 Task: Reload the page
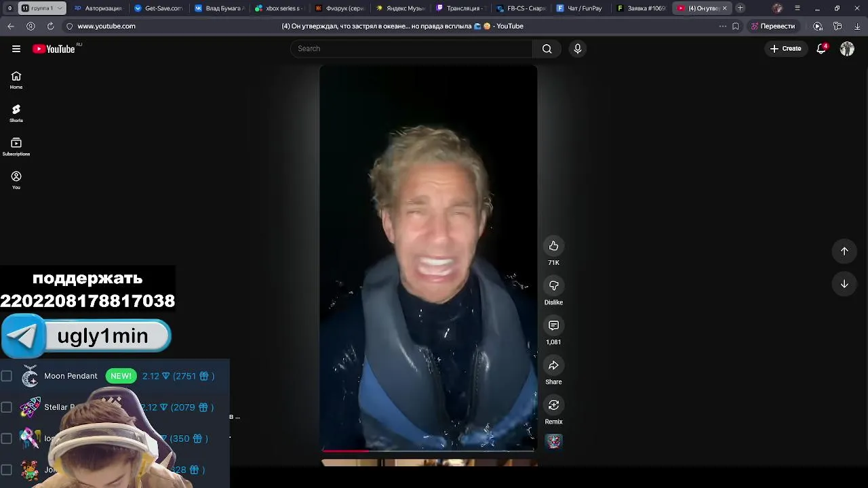tap(50, 26)
